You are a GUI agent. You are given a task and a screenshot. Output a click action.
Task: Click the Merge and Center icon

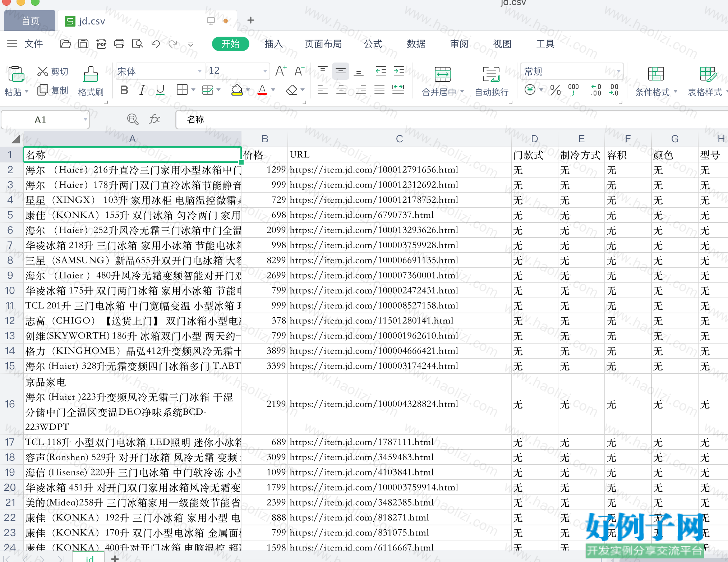[442, 74]
